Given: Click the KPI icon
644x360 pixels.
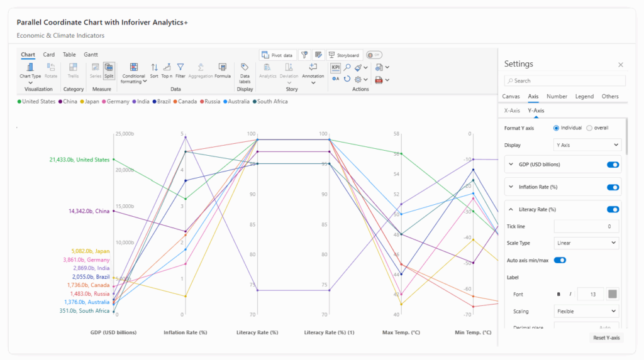Looking at the screenshot, I should tap(336, 67).
